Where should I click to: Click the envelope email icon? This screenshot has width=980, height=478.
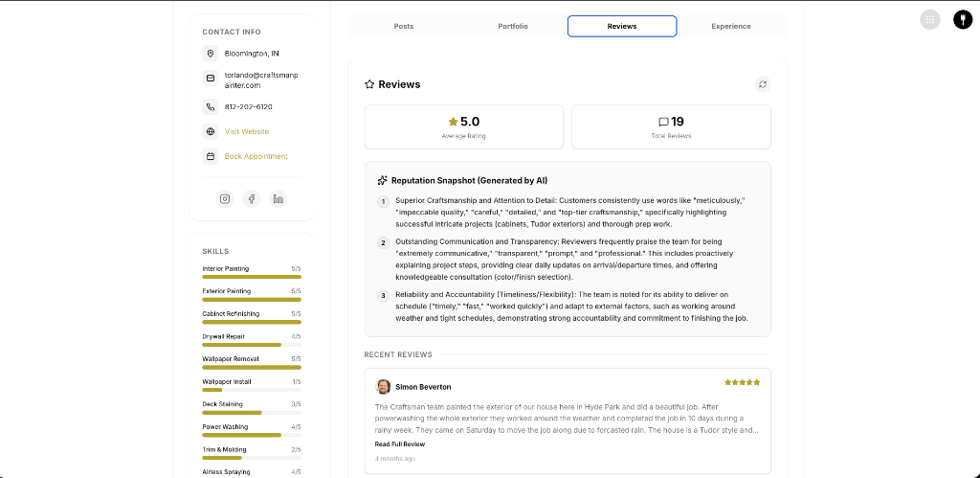pyautogui.click(x=211, y=79)
